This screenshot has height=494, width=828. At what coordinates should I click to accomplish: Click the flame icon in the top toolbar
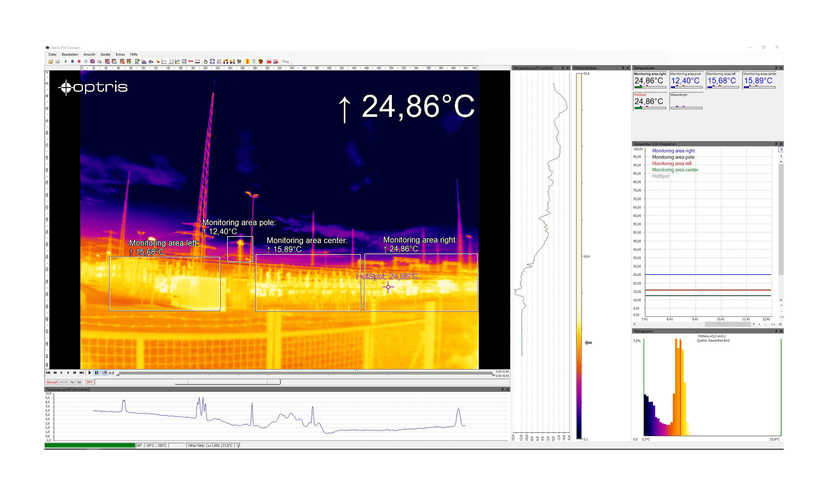pyautogui.click(x=205, y=61)
